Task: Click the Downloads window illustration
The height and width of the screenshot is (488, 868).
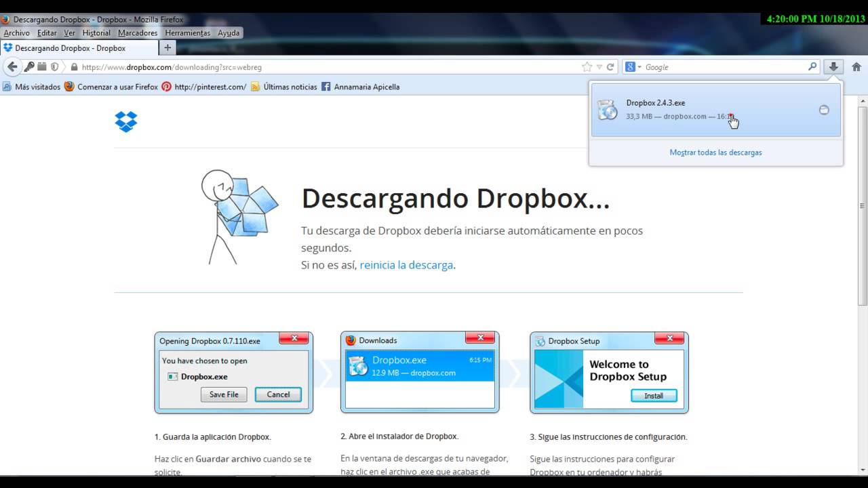Action: pyautogui.click(x=420, y=372)
